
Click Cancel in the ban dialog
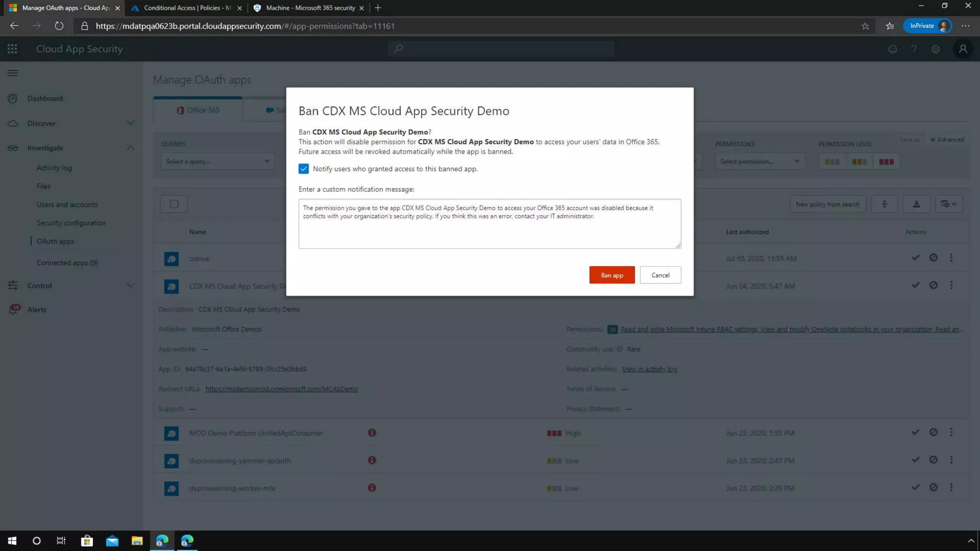(660, 275)
